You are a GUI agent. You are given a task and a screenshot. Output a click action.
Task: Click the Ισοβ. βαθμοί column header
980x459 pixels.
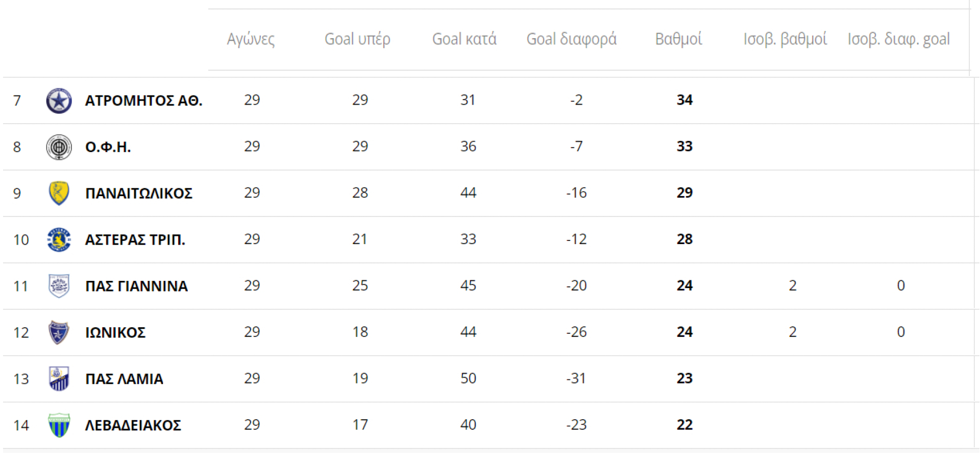click(785, 39)
